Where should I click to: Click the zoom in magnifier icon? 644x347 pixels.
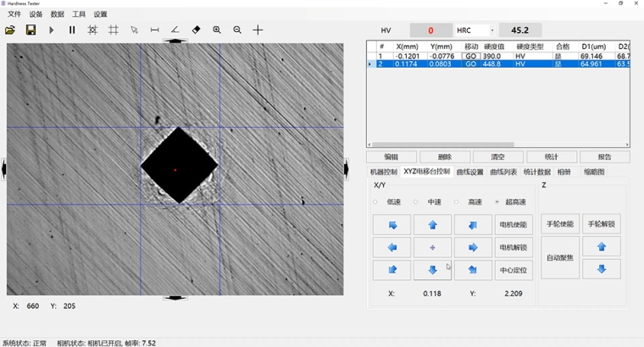click(217, 30)
